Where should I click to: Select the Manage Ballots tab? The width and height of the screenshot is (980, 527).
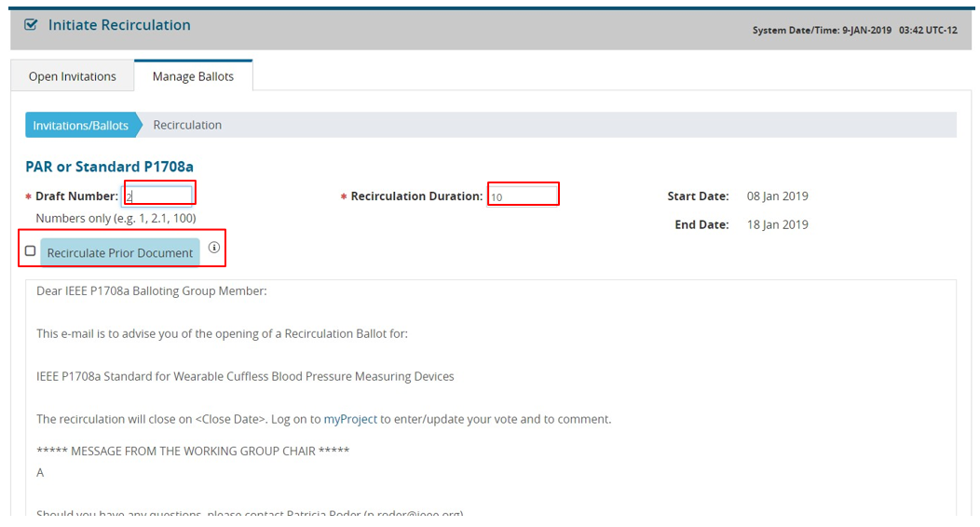193,76
